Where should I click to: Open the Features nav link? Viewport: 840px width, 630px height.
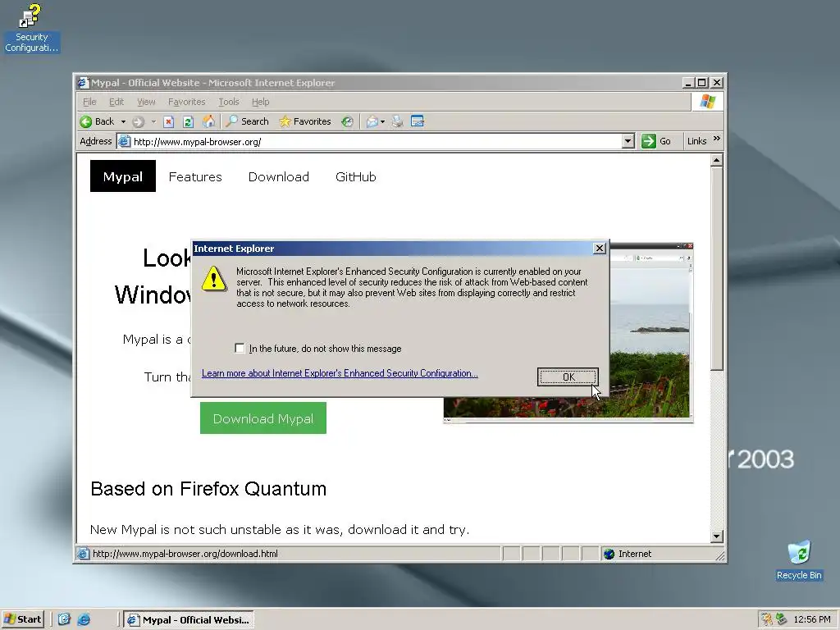point(195,177)
